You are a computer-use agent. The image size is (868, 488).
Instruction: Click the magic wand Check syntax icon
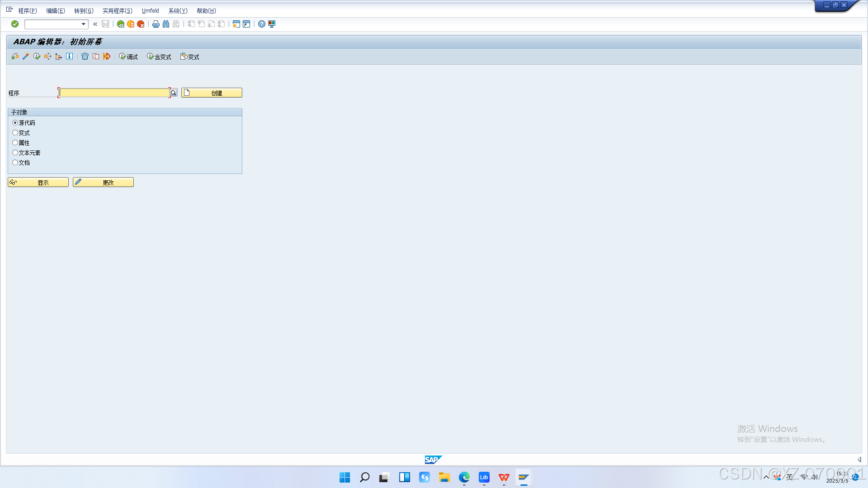tap(26, 56)
